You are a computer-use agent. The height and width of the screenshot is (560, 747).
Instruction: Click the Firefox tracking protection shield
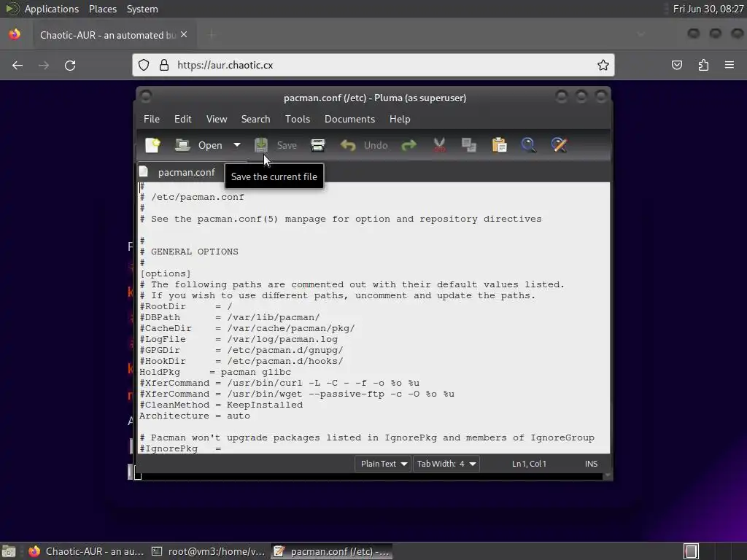(x=144, y=65)
